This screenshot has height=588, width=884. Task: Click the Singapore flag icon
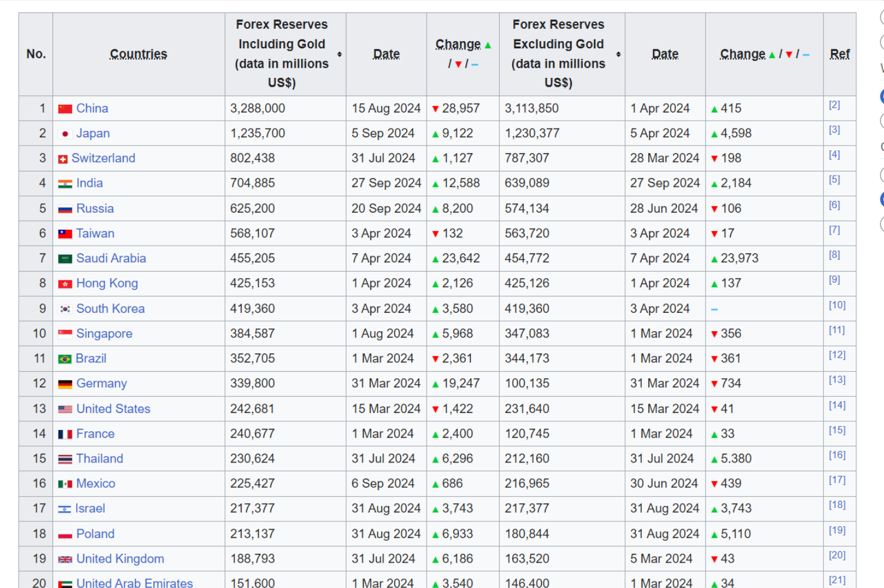point(65,334)
